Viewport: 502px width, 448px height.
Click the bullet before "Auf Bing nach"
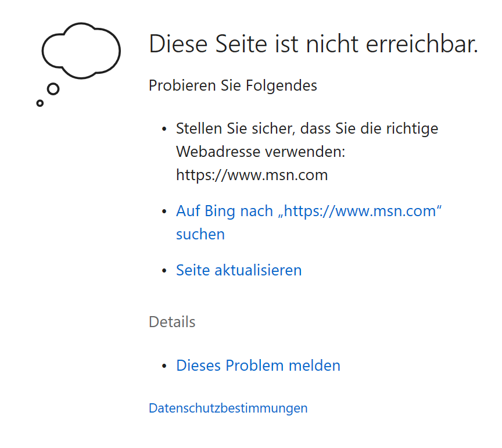[164, 212]
